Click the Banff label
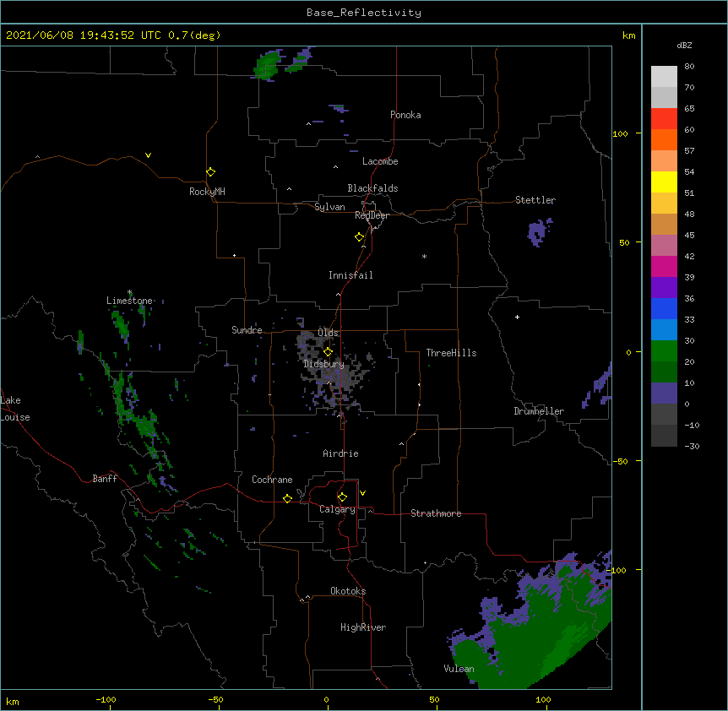Viewport: 728px width, 711px height. (105, 479)
